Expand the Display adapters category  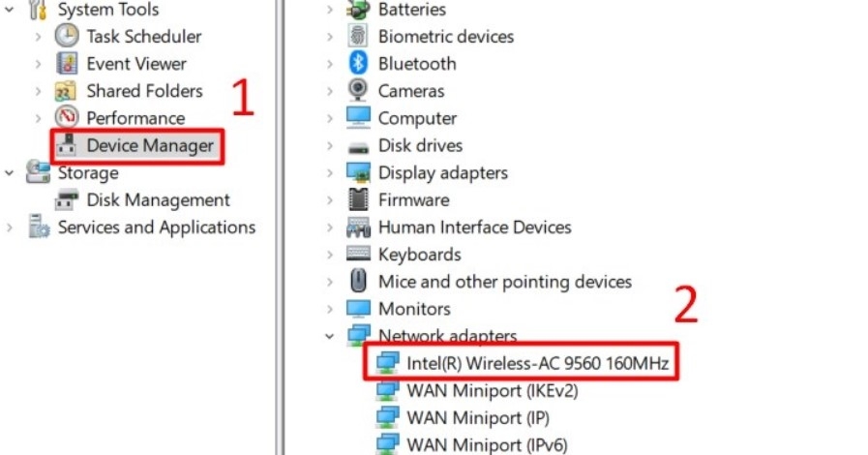point(330,173)
